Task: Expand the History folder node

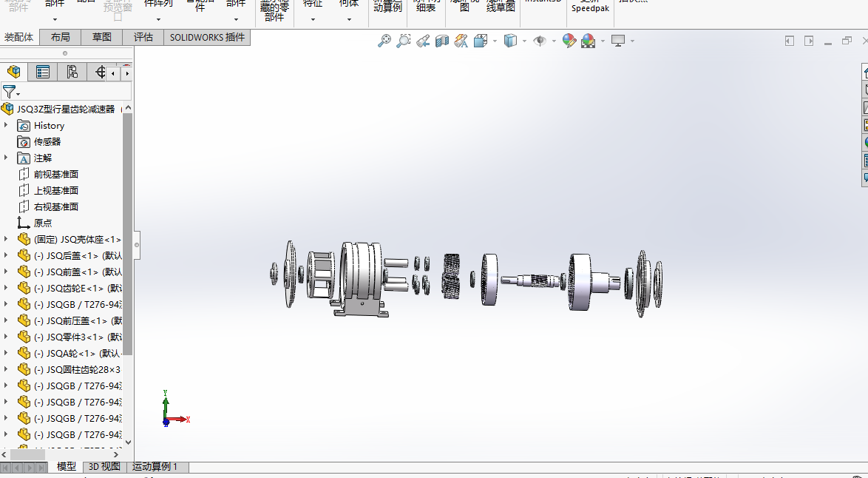Action: [x=6, y=125]
